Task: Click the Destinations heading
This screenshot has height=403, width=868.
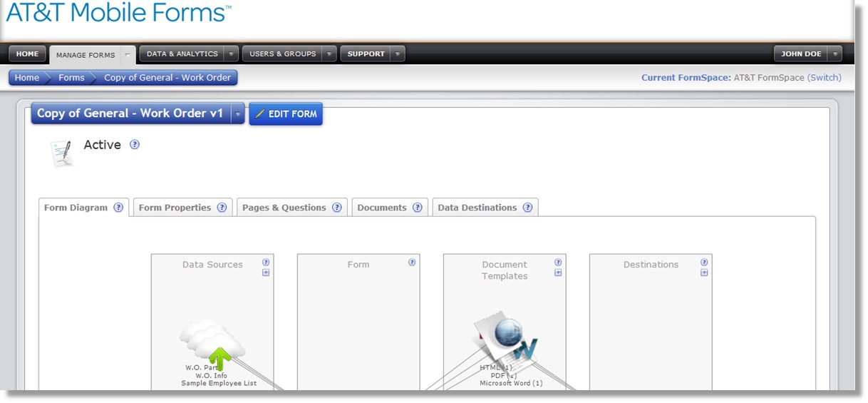Action: pyautogui.click(x=651, y=265)
